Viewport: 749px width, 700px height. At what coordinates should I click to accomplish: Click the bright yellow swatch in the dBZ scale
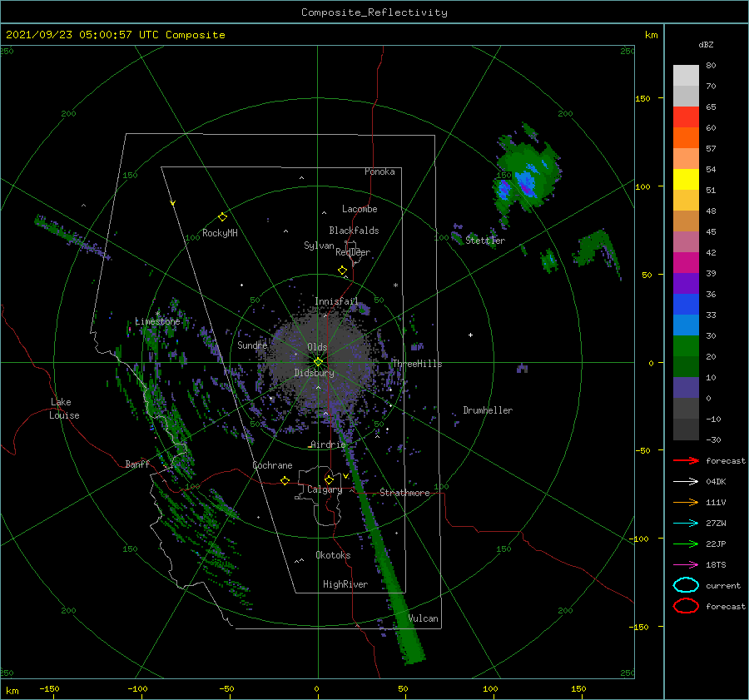(x=686, y=180)
